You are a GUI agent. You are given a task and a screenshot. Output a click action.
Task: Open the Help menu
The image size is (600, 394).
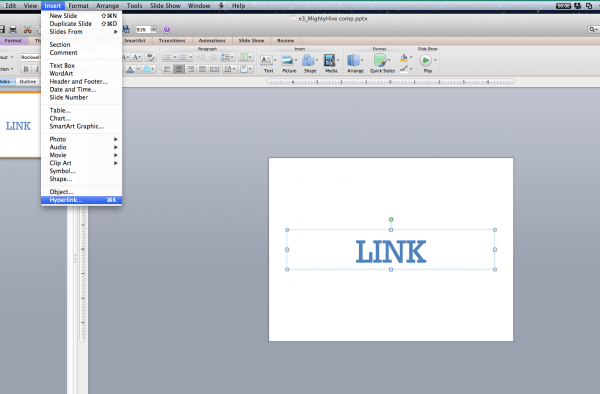coord(238,6)
